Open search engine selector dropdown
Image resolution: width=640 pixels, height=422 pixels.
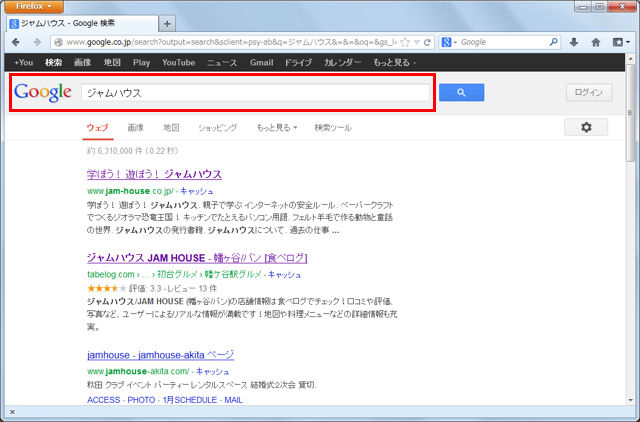click(449, 42)
